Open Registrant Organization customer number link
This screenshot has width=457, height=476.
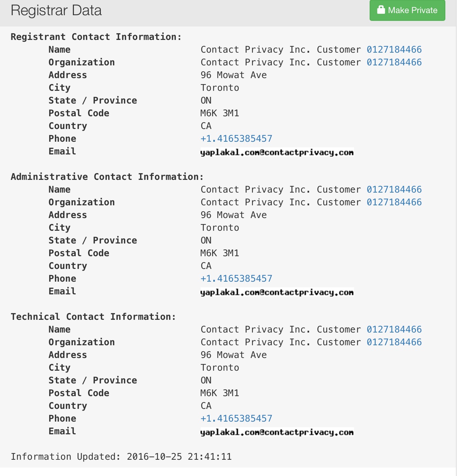(394, 62)
